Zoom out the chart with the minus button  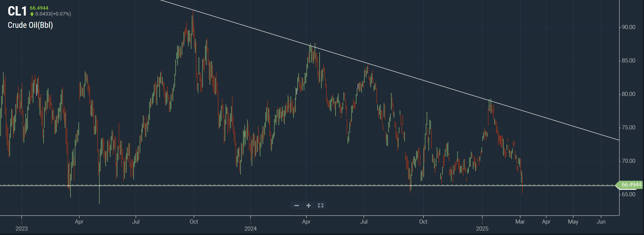(x=297, y=205)
